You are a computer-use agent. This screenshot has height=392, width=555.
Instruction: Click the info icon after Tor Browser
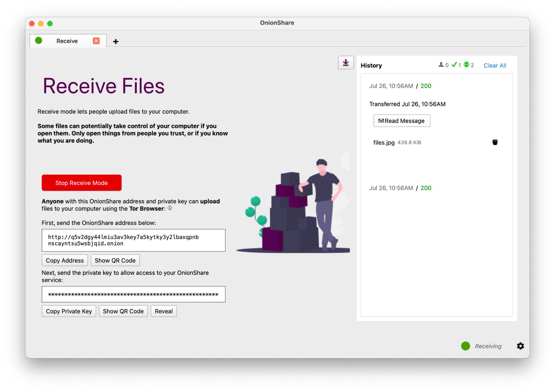tap(170, 208)
